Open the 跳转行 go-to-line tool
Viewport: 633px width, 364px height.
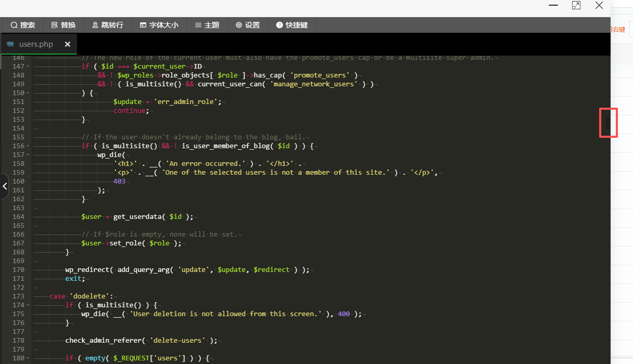(108, 25)
